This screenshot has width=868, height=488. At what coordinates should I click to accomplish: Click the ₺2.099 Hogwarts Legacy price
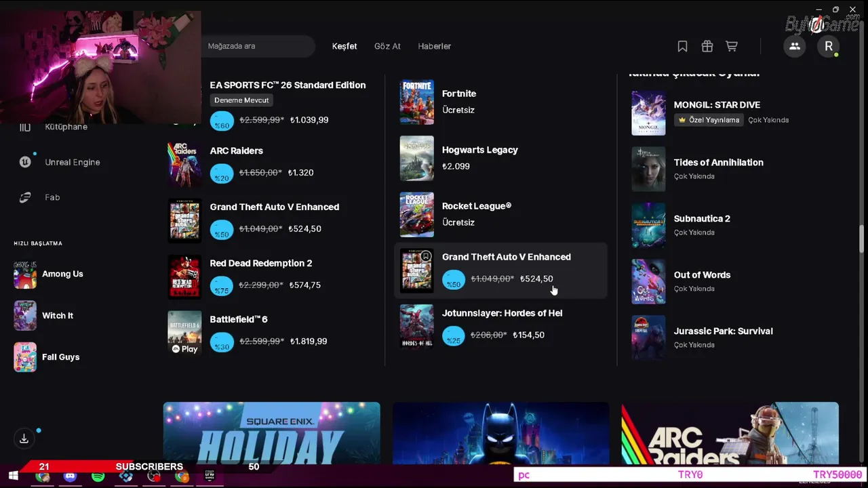[x=456, y=166]
